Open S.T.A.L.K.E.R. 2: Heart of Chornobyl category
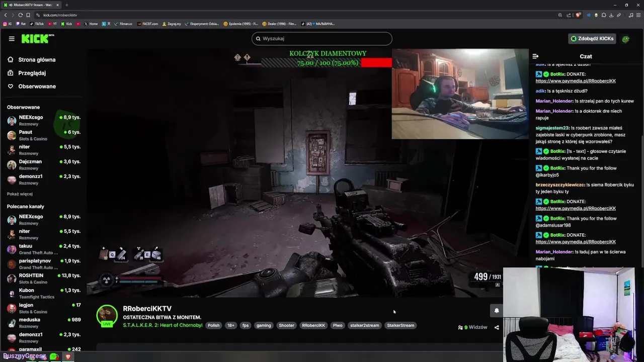This screenshot has height=362, width=644. 163,325
